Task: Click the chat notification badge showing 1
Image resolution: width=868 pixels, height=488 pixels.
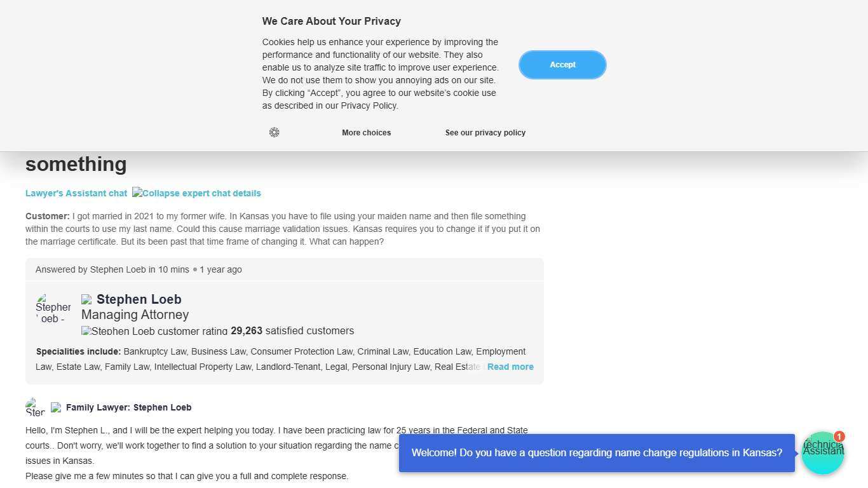Action: (839, 437)
